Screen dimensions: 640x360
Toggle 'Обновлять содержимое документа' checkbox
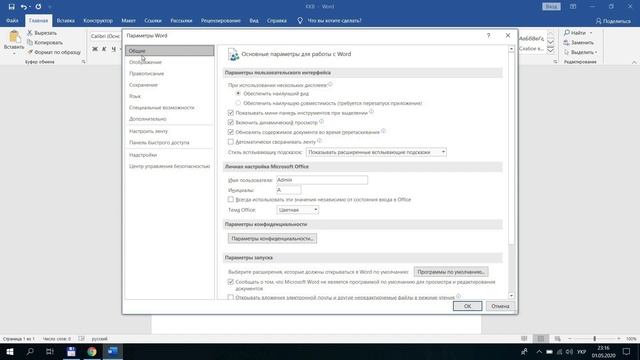coord(231,132)
